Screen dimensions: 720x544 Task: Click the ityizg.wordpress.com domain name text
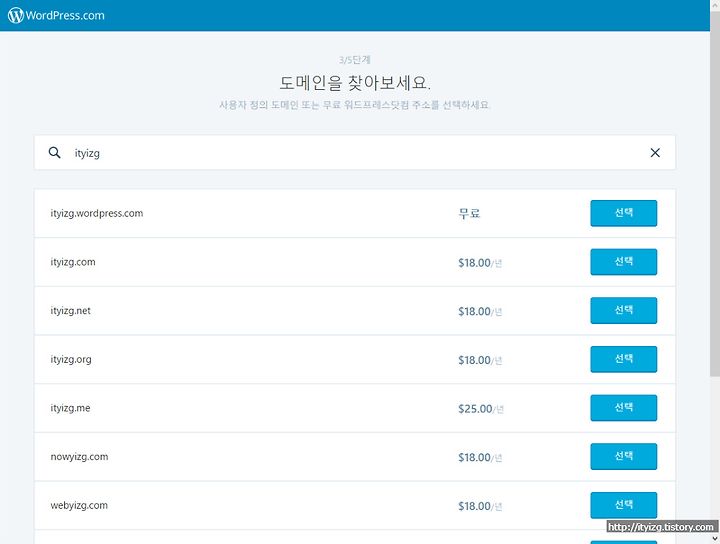coord(96,213)
